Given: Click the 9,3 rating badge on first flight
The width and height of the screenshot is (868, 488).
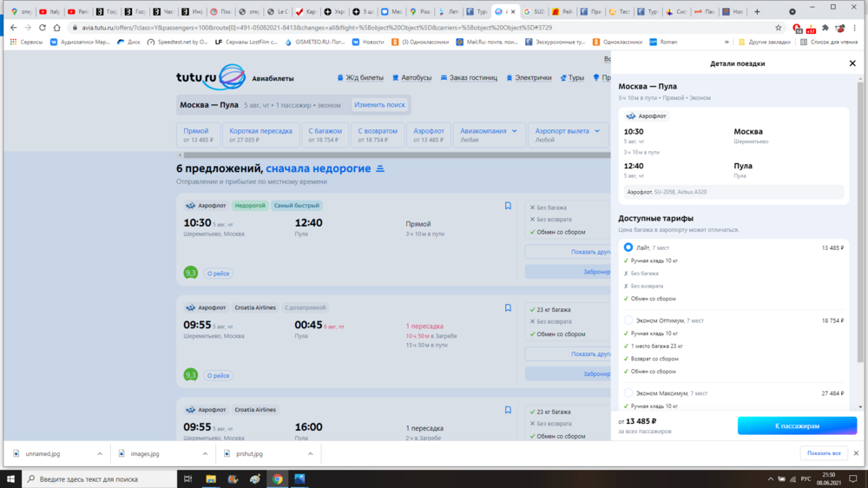Looking at the screenshot, I should click(x=190, y=273).
